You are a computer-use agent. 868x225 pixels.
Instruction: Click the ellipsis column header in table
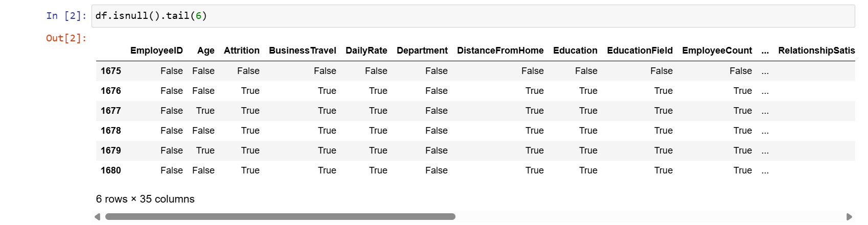tap(765, 51)
